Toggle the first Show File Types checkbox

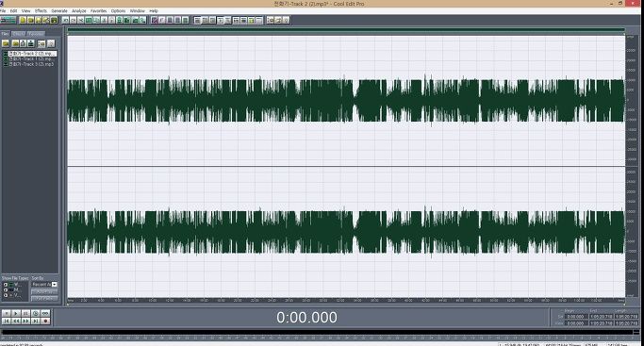point(6,285)
